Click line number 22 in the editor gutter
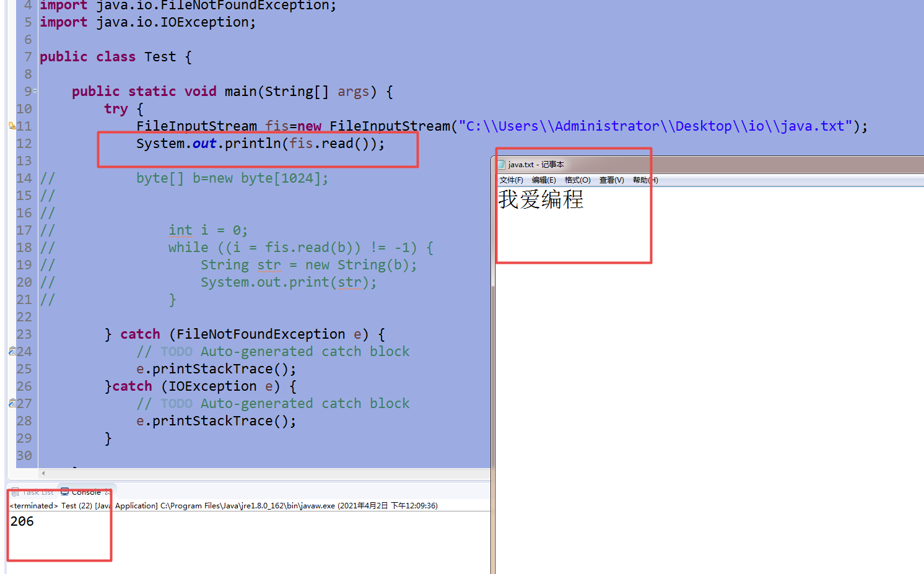 (24, 317)
